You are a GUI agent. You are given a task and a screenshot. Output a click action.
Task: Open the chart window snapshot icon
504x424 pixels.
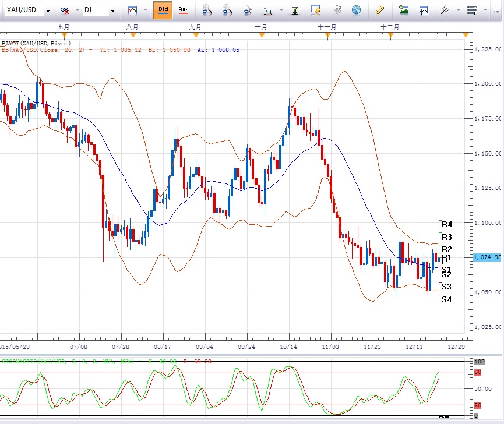[424, 10]
